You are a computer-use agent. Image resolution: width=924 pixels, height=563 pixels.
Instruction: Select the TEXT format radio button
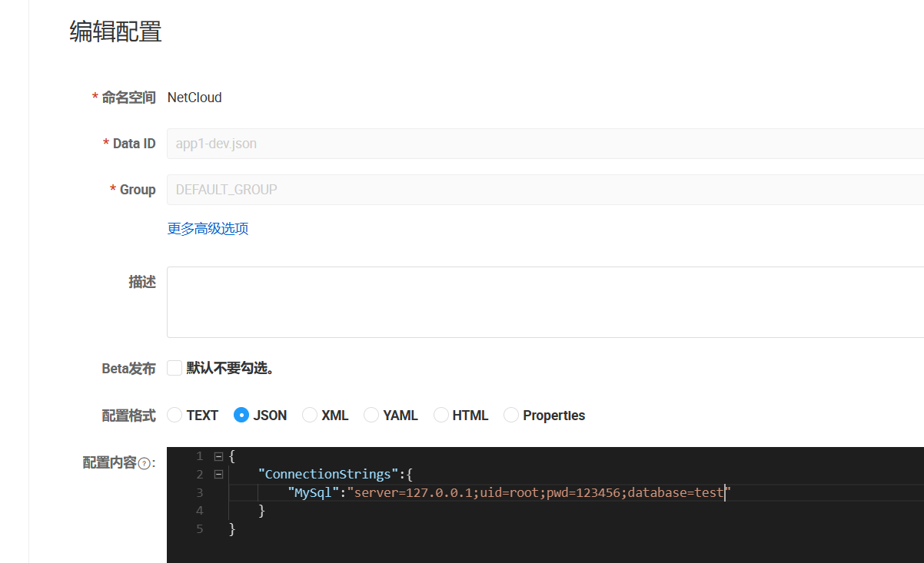coord(174,415)
